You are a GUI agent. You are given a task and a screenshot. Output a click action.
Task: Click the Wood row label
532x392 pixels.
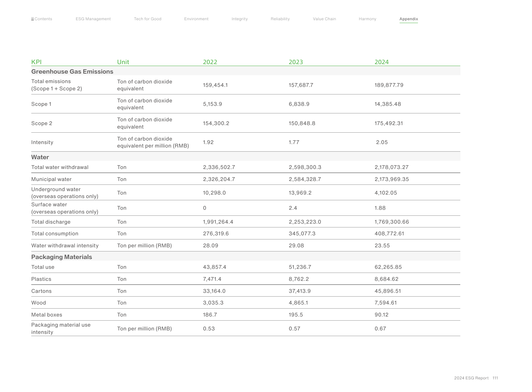39,303
